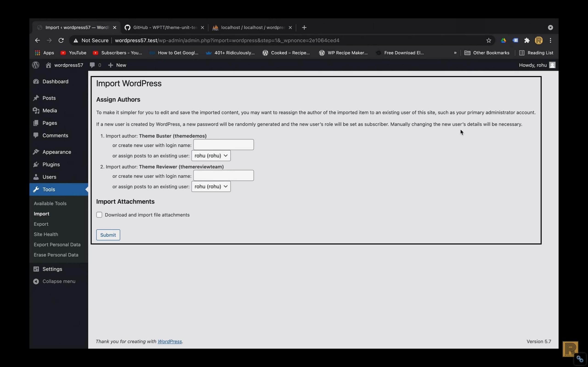The width and height of the screenshot is (588, 367).
Task: Click Collapse menu at bottom sidebar
Action: tap(59, 281)
